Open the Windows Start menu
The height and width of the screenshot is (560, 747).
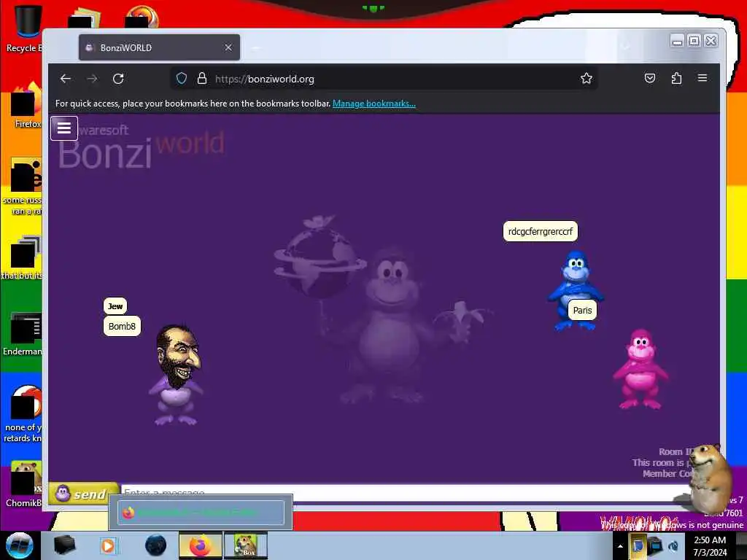20,545
